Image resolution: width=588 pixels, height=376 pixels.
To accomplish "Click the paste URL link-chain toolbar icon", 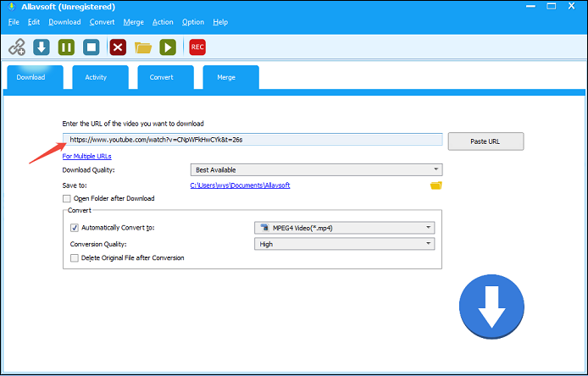I will pos(16,47).
